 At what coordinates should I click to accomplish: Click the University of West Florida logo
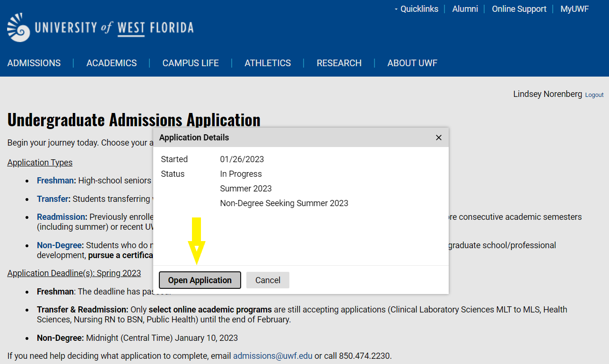100,27
